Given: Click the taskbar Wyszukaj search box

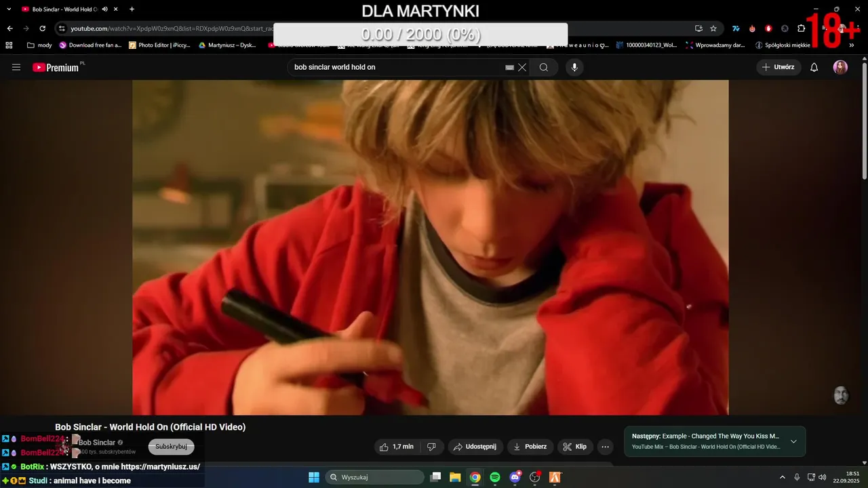Looking at the screenshot, I should pos(374,477).
